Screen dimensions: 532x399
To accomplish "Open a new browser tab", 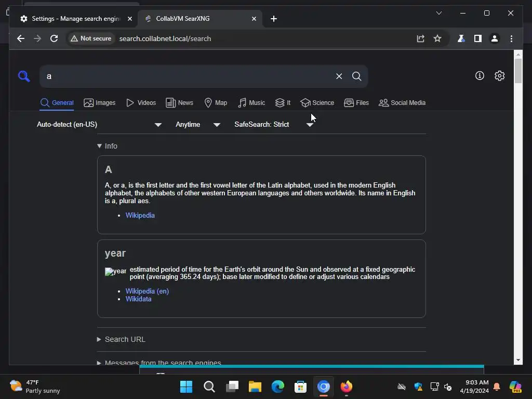I will 274,19.
